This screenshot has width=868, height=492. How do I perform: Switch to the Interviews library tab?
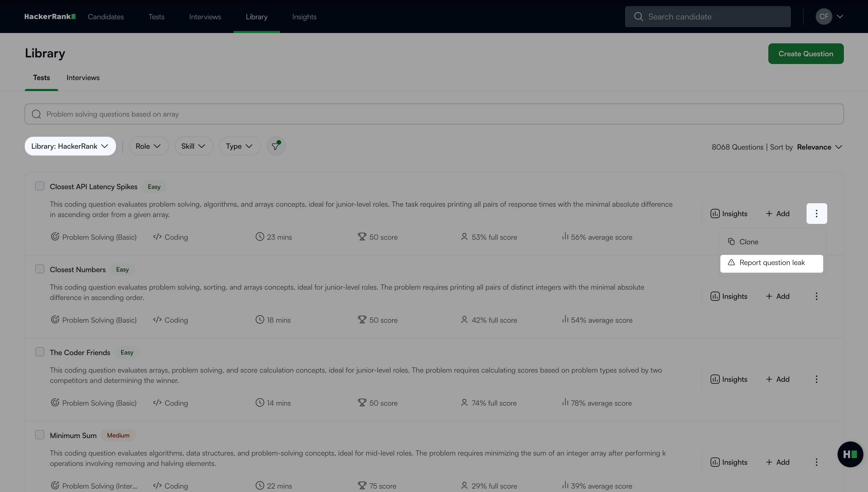pos(83,78)
